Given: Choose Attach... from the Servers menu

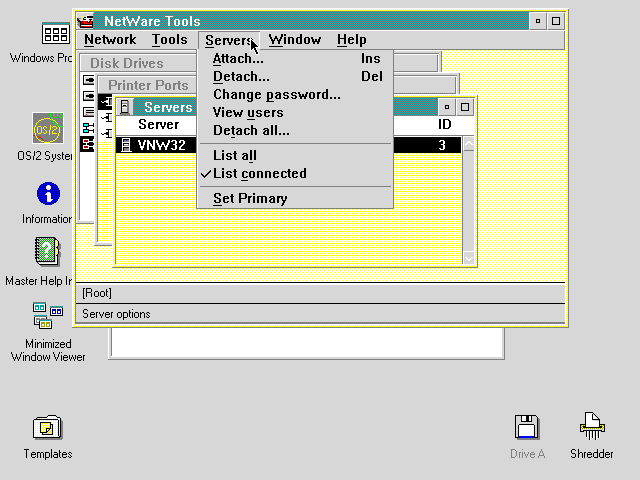Looking at the screenshot, I should click(295, 59).
